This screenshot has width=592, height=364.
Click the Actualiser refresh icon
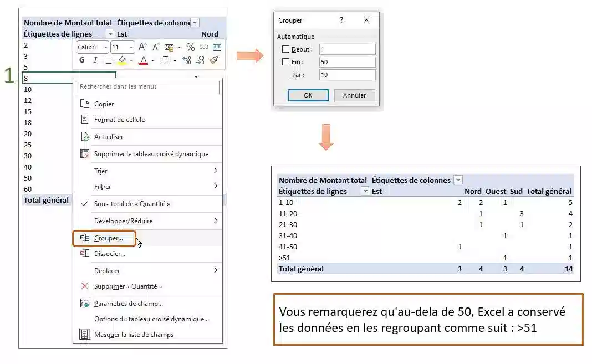point(85,136)
